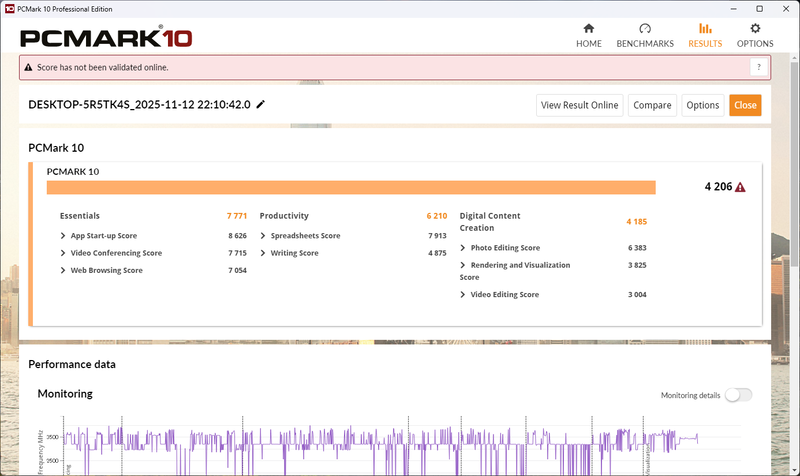Expand Photo Editing Score details

463,248
